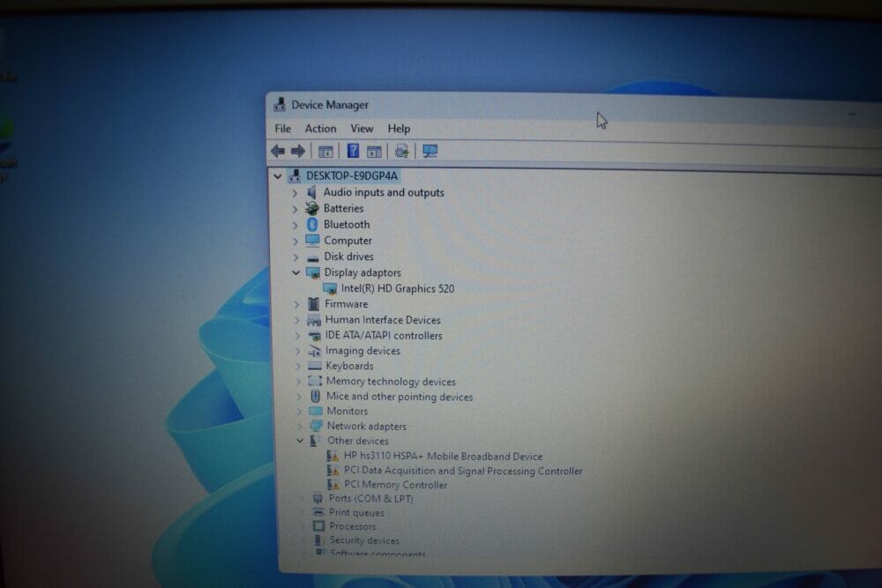The width and height of the screenshot is (882, 588).
Task: Select "Mice and other pointing devices" label
Action: pyautogui.click(x=400, y=397)
